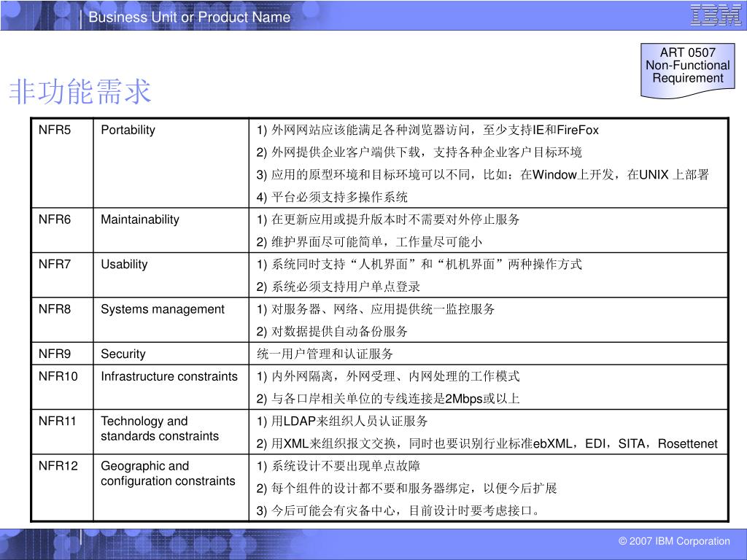Click the ART 0507 Non-Functional Requirement note
This screenshot has width=747, height=560.
[x=687, y=71]
